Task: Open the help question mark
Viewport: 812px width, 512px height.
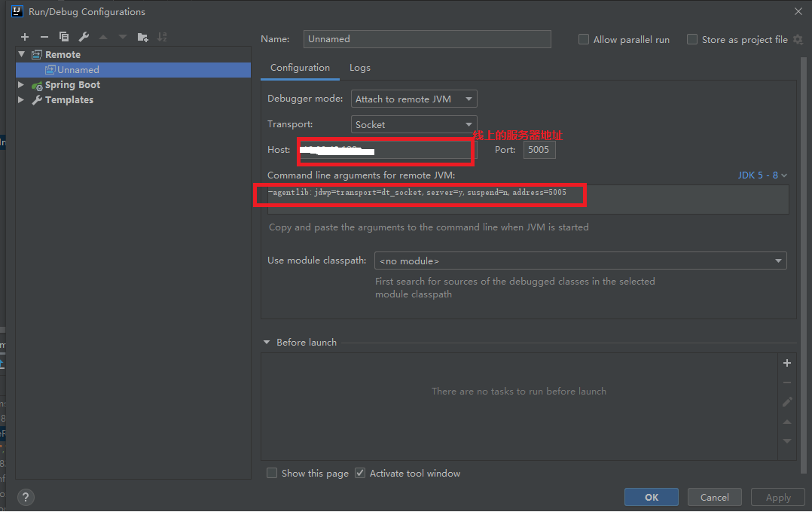Action: pos(26,498)
